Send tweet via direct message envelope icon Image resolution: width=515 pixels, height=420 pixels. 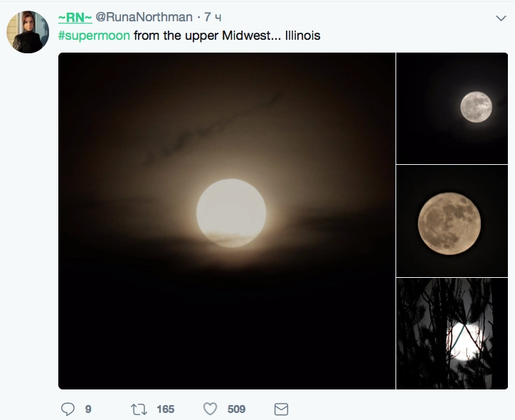pos(281,409)
